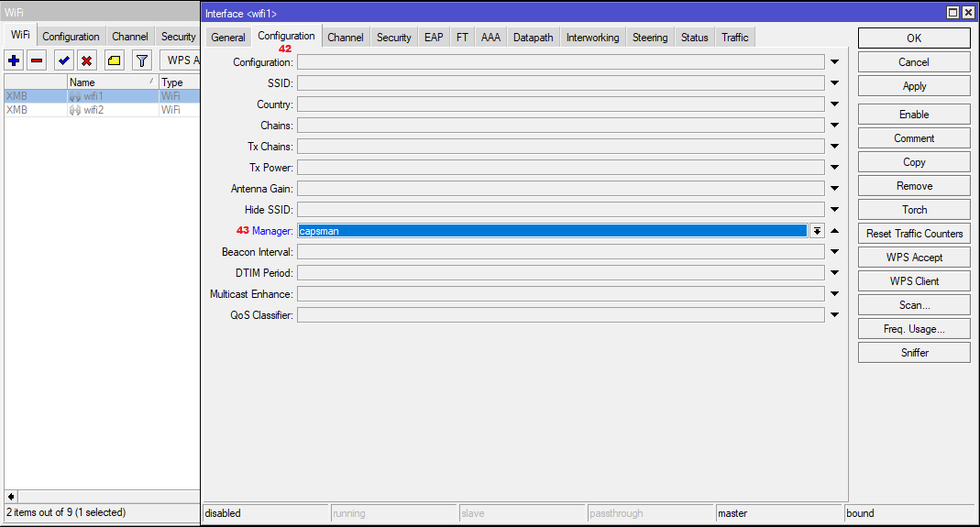Select the wifi1 interface row
This screenshot has width=980, height=527.
coord(94,96)
